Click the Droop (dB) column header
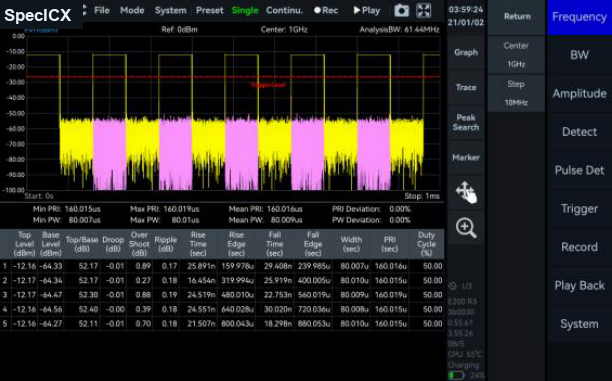 point(113,244)
